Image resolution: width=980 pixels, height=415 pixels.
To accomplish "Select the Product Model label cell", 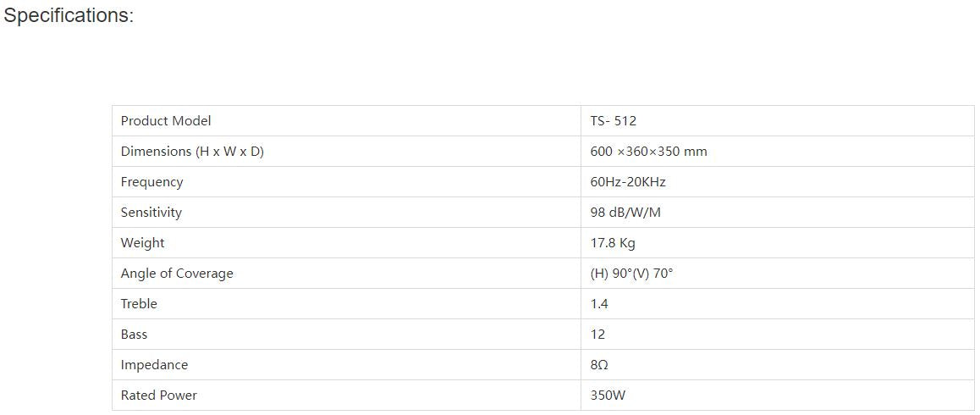I will (166, 121).
